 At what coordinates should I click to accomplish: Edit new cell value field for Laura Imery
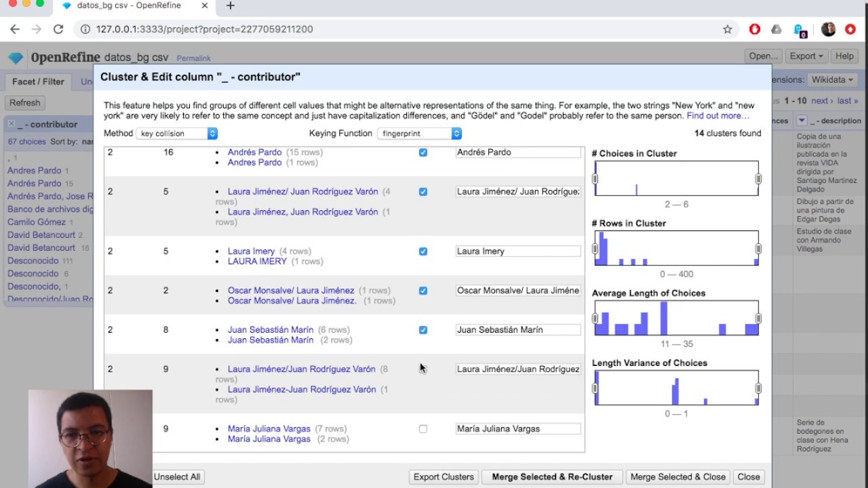tap(518, 251)
